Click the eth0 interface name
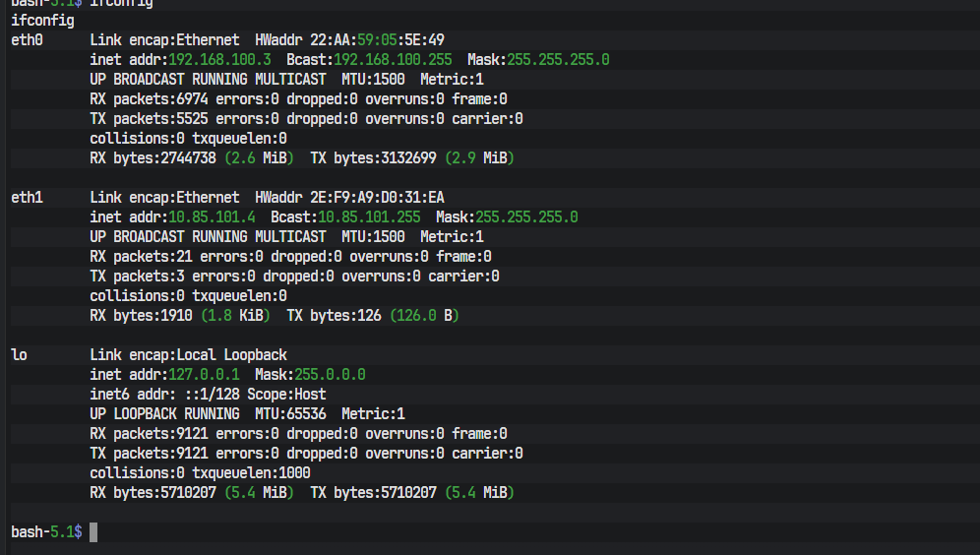 point(27,40)
